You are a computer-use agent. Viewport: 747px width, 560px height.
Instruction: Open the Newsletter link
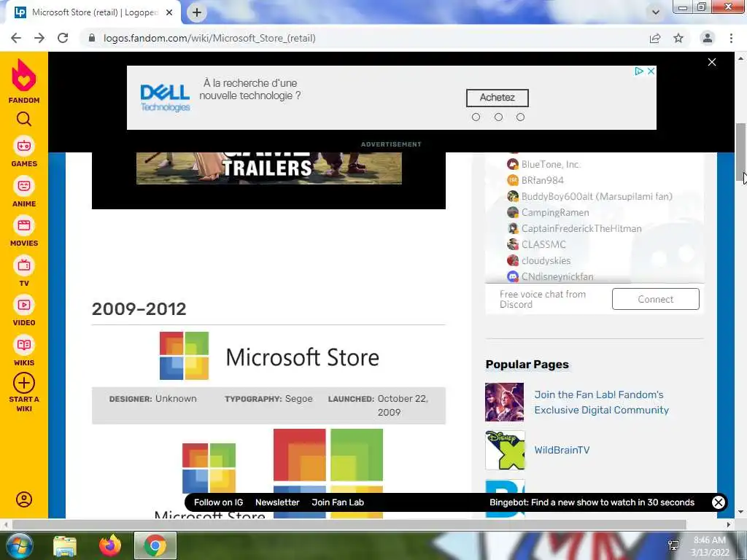(x=277, y=502)
